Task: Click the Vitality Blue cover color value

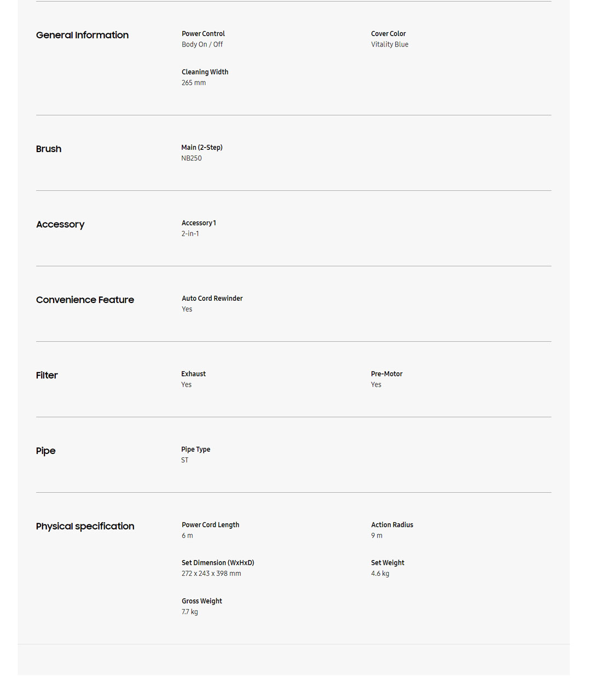Action: tap(390, 45)
